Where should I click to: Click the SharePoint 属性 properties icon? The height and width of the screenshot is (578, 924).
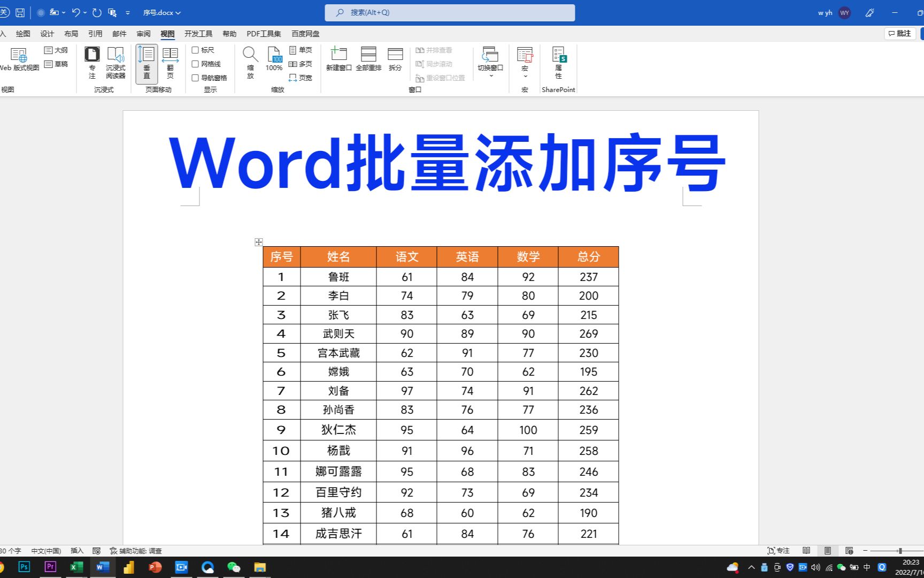[x=559, y=63]
